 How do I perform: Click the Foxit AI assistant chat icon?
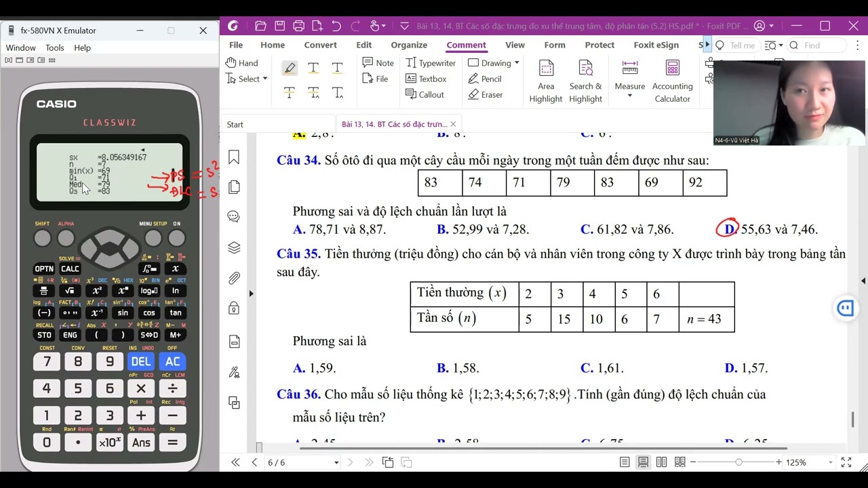click(845, 308)
